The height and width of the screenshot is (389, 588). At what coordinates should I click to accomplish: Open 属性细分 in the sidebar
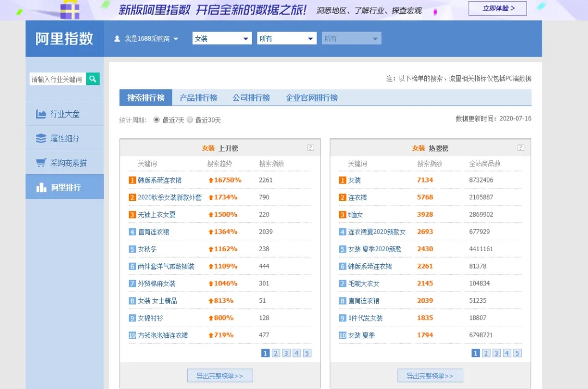pyautogui.click(x=64, y=138)
